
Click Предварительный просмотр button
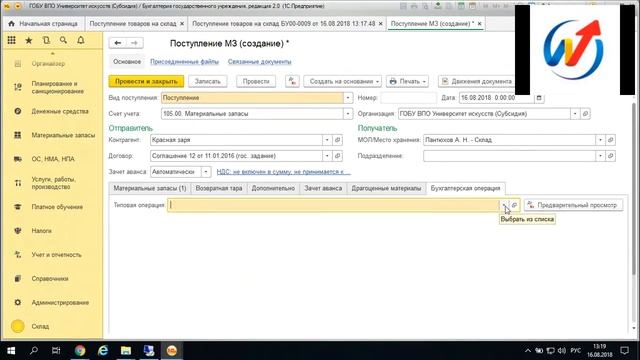click(x=573, y=205)
